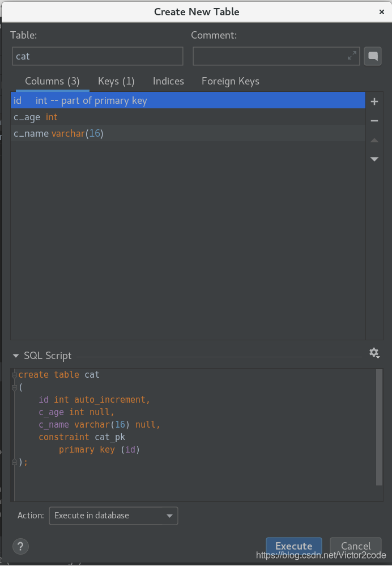
Task: Toggle fold marker beside create table line
Action: click(14, 375)
